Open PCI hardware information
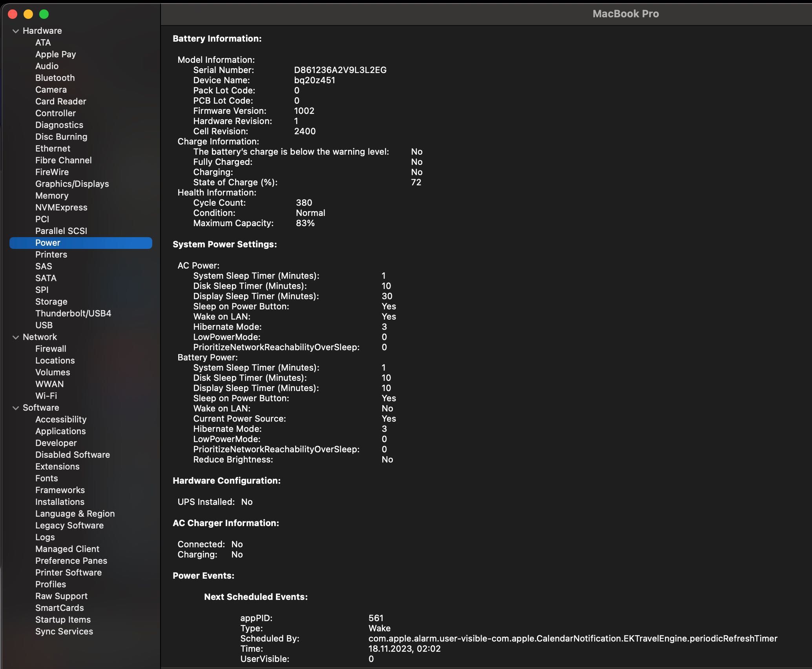 click(42, 219)
